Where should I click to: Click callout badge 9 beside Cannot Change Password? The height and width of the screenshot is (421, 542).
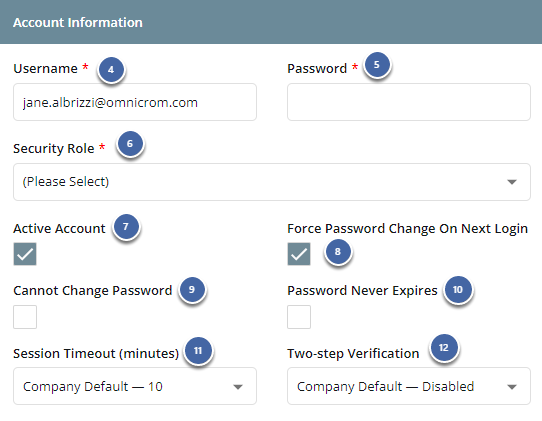pos(192,289)
